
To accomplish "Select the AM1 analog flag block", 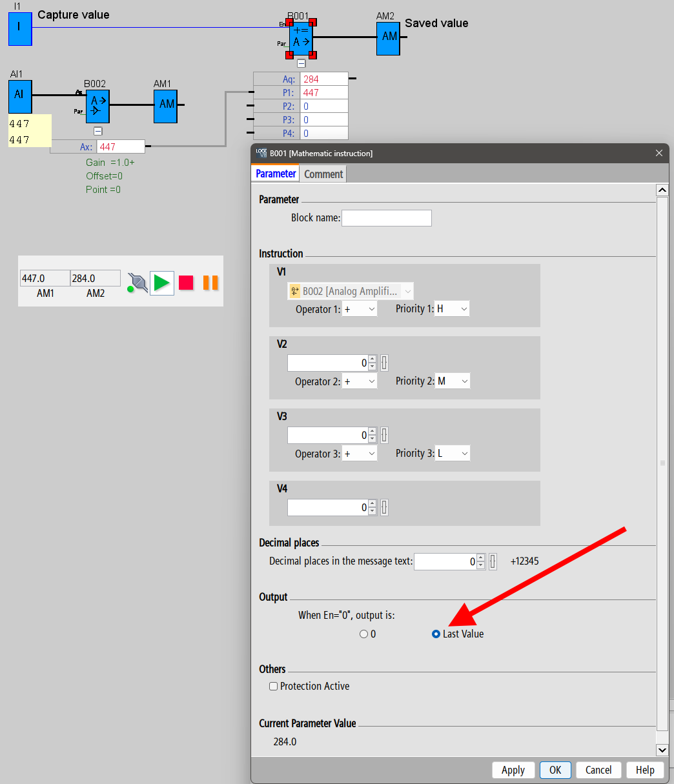I will (x=165, y=106).
